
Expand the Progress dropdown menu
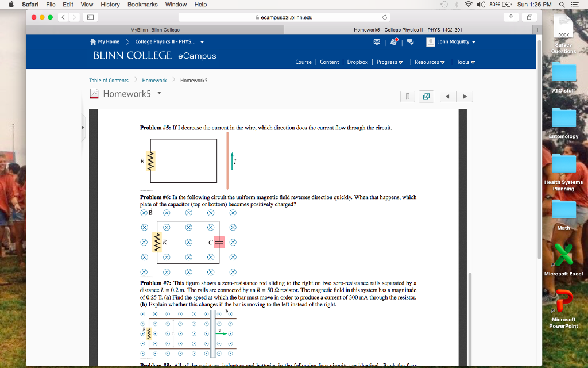tap(400, 62)
